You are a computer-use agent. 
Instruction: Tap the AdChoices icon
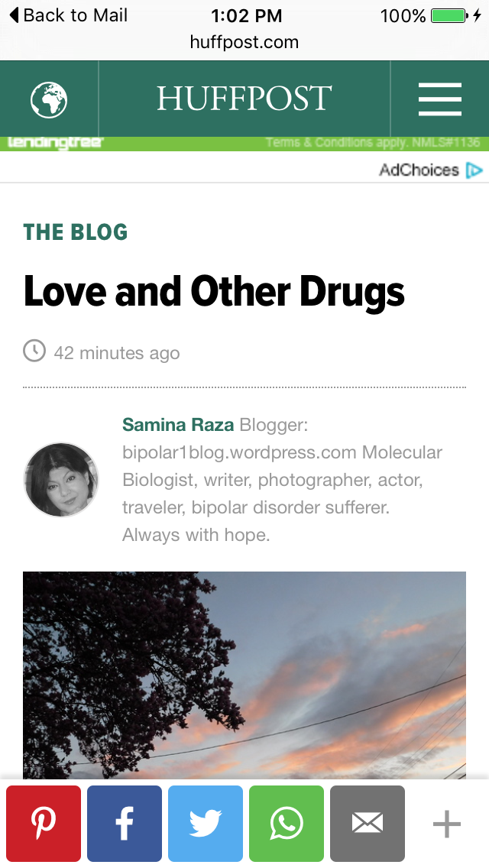click(x=474, y=170)
